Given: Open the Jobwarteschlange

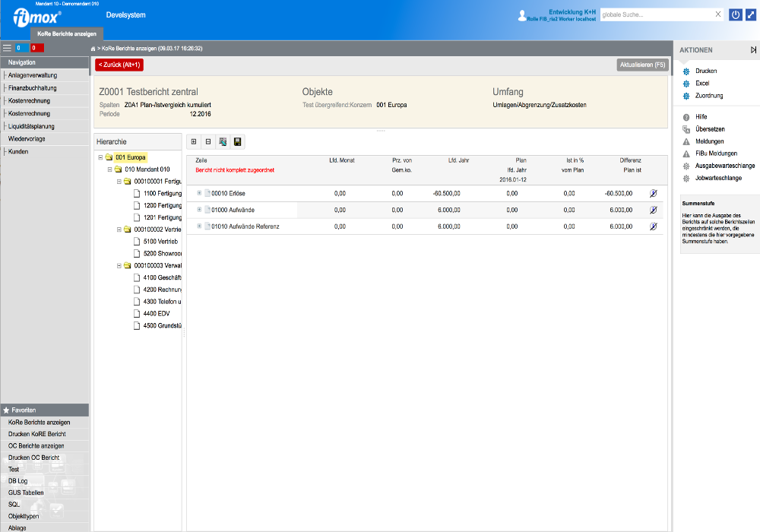Looking at the screenshot, I should (718, 178).
